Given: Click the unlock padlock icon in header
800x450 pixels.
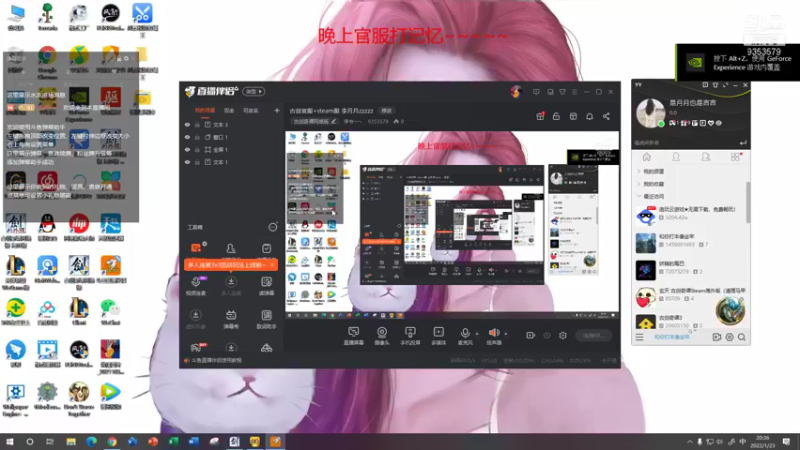Looking at the screenshot, I should 556,116.
